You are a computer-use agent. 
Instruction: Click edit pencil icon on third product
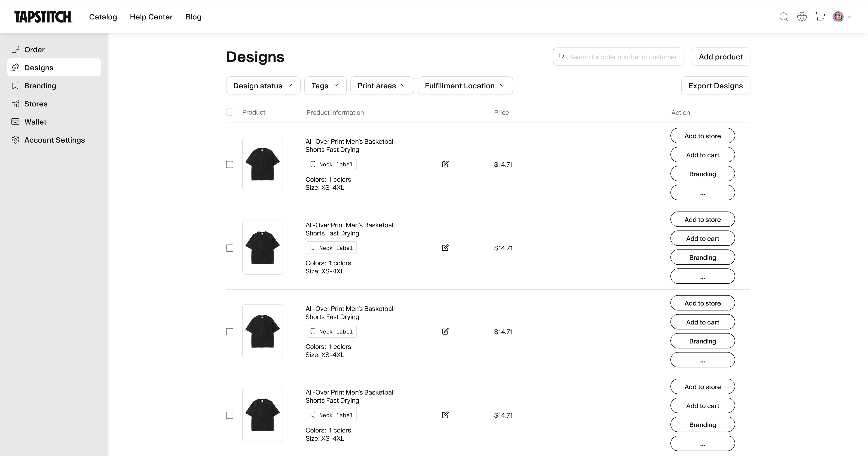tap(445, 331)
